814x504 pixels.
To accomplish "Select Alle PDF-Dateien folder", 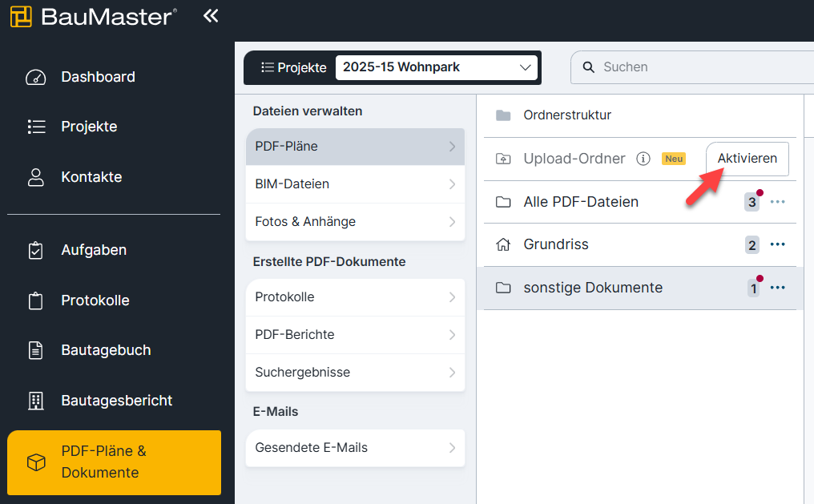I will coord(581,202).
